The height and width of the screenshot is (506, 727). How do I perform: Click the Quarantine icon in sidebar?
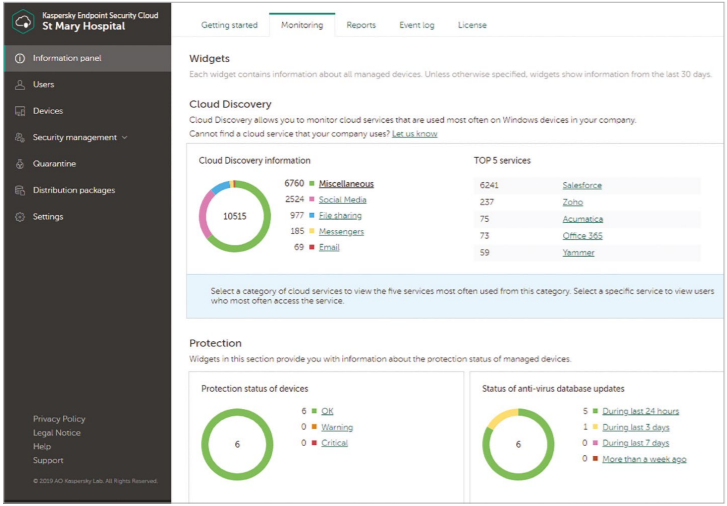(20, 164)
